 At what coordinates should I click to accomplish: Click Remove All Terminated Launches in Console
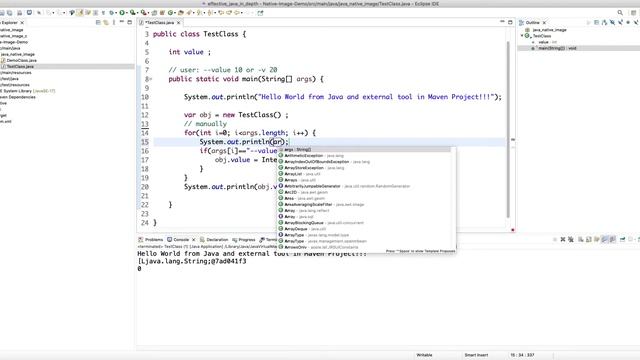(x=571, y=240)
